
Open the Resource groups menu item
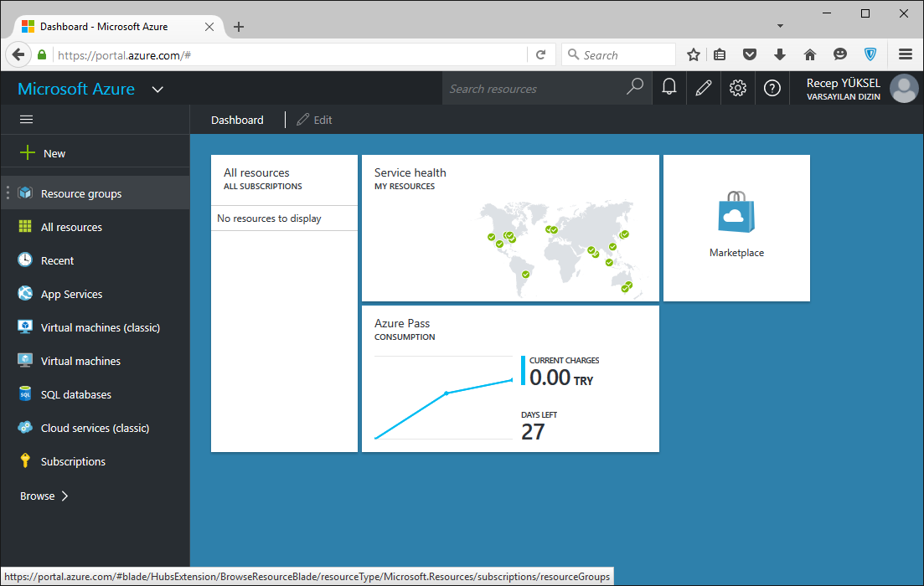pyautogui.click(x=95, y=193)
